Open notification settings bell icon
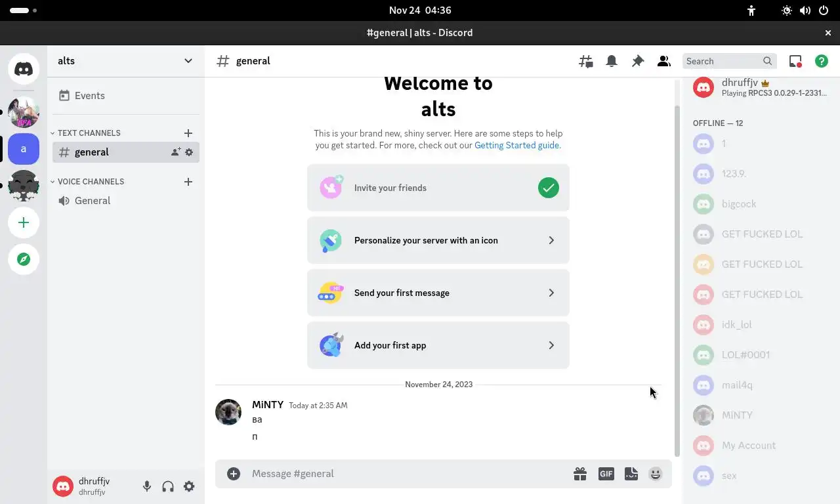This screenshot has width=840, height=504. [612, 61]
